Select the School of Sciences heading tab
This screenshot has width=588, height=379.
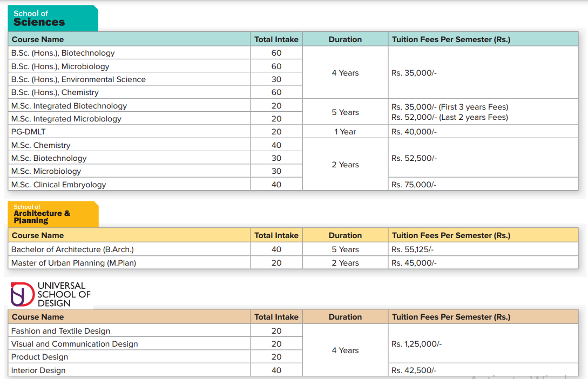tap(53, 18)
